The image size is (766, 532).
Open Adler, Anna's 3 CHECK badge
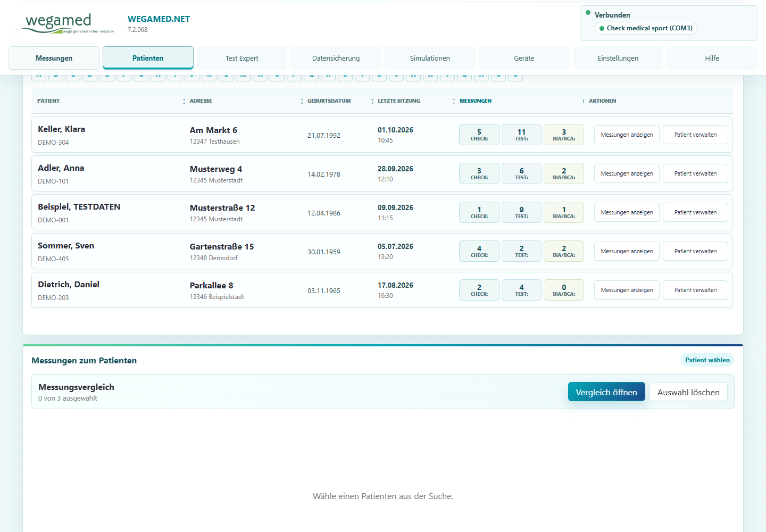click(479, 173)
